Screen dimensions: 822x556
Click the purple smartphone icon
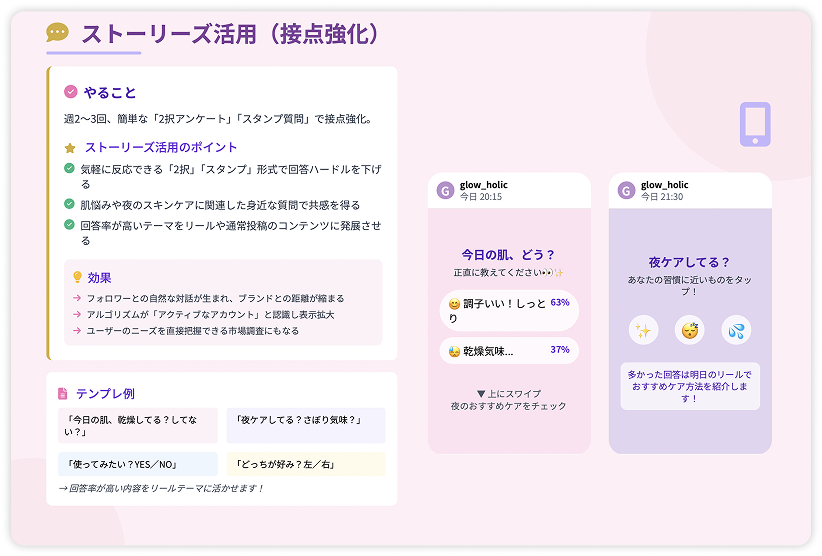tap(755, 124)
